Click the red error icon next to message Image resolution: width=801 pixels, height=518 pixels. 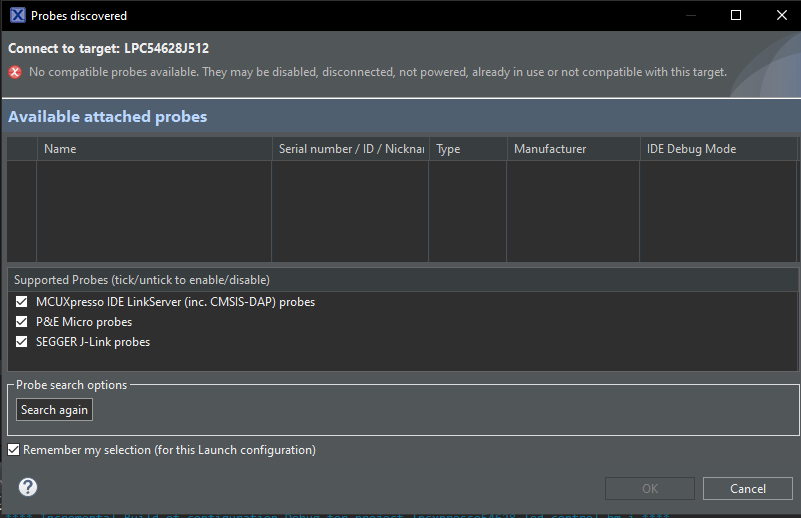(x=16, y=72)
